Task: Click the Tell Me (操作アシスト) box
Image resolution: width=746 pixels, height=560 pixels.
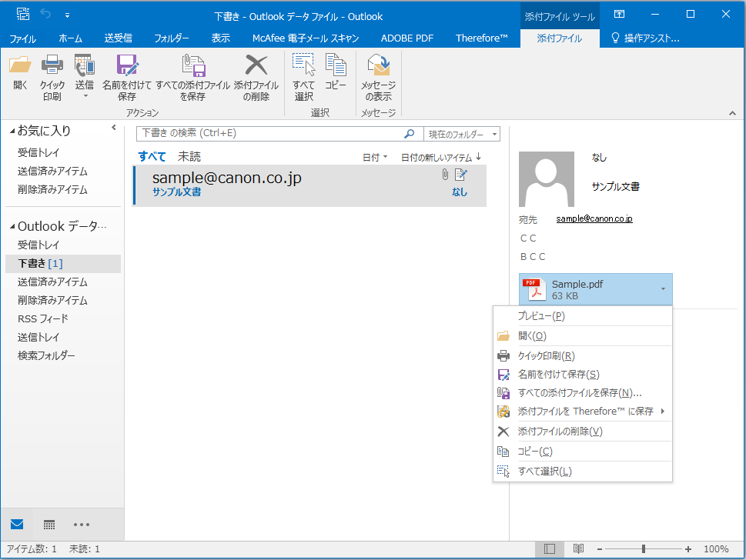Action: [x=646, y=38]
